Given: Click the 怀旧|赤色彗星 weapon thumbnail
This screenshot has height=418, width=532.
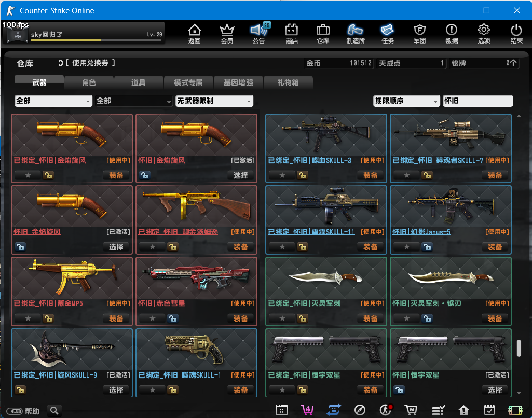Looking at the screenshot, I should point(196,278).
